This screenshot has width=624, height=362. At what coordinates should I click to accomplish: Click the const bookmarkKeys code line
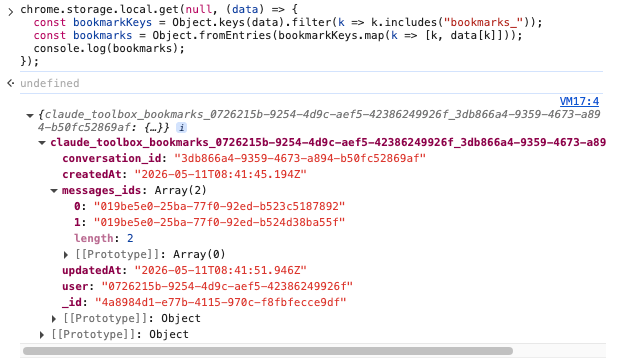pyautogui.click(x=288, y=22)
